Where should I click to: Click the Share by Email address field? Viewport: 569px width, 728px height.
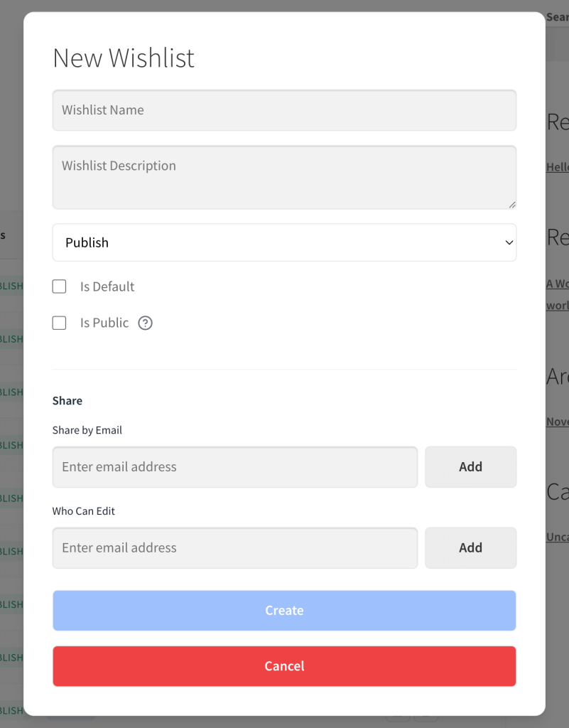(234, 466)
